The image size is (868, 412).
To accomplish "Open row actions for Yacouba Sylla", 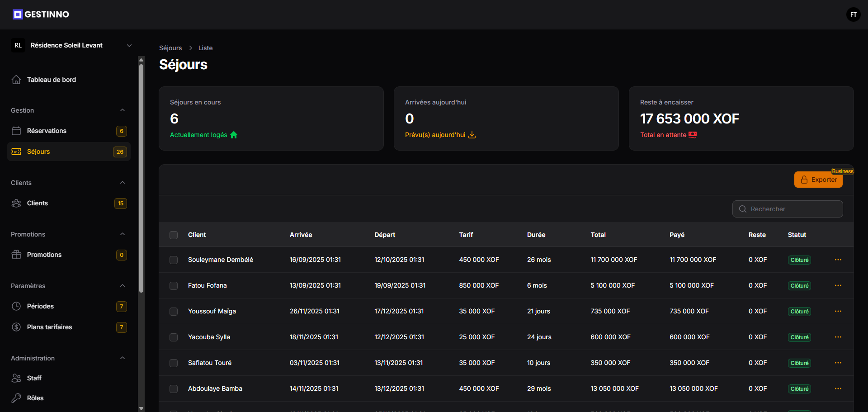I will [x=838, y=337].
